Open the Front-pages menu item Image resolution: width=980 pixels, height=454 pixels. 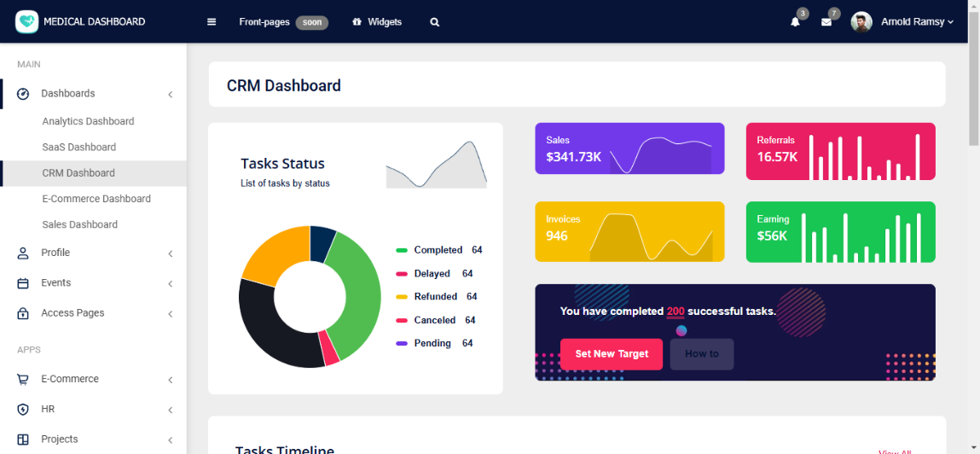[x=264, y=22]
